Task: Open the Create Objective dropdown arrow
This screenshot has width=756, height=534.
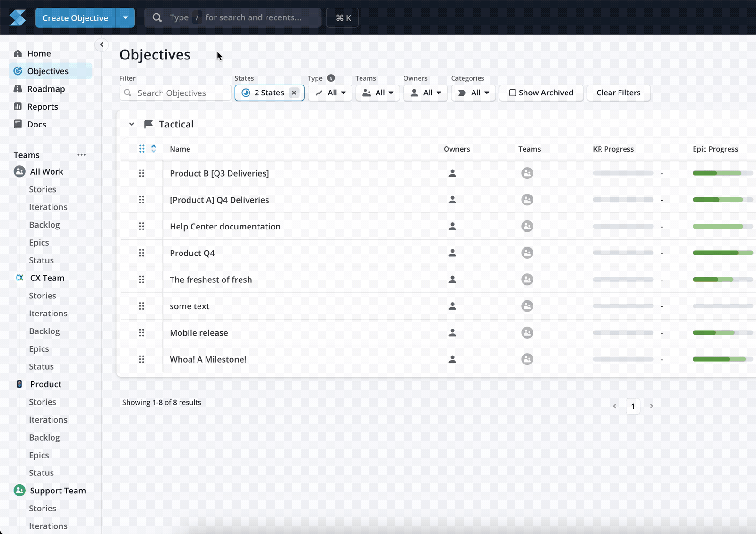Action: [x=125, y=18]
